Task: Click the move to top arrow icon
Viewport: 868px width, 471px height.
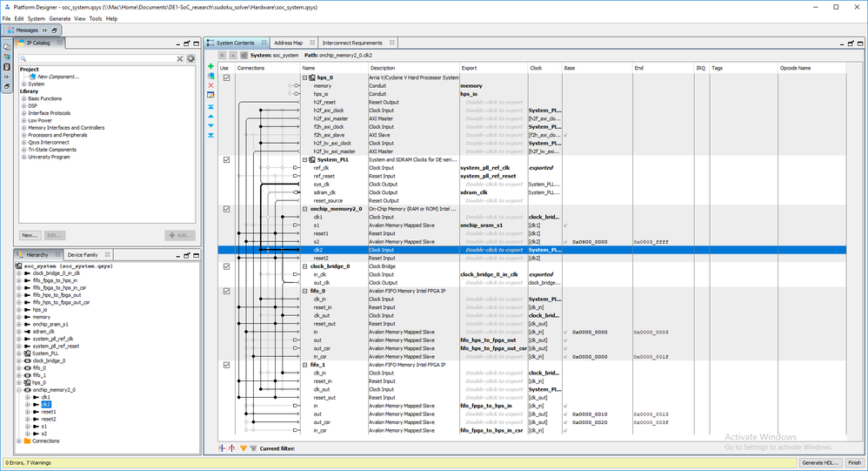Action: [210, 107]
